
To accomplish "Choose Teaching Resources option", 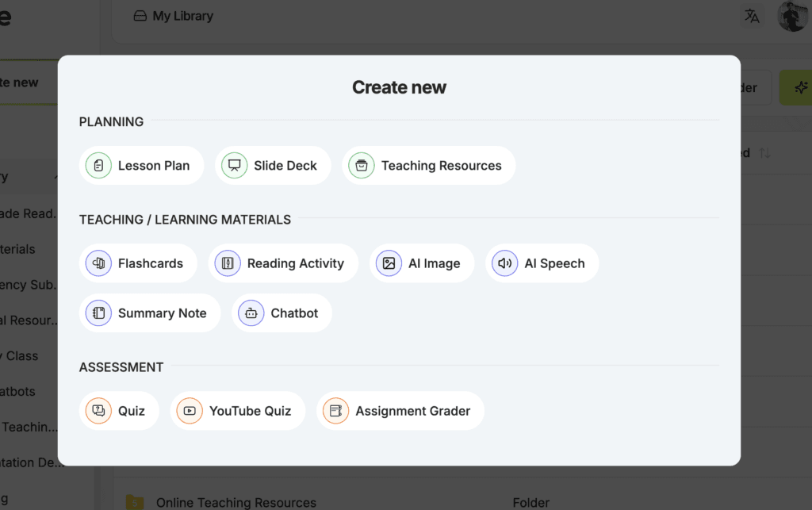I will point(429,166).
